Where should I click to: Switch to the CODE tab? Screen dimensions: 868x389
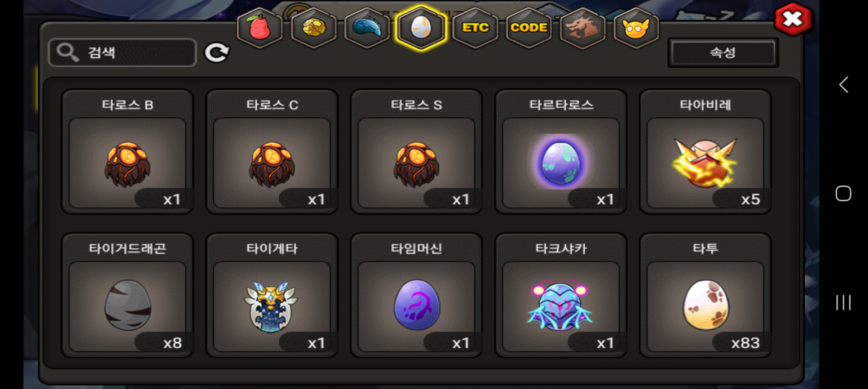pyautogui.click(x=529, y=28)
